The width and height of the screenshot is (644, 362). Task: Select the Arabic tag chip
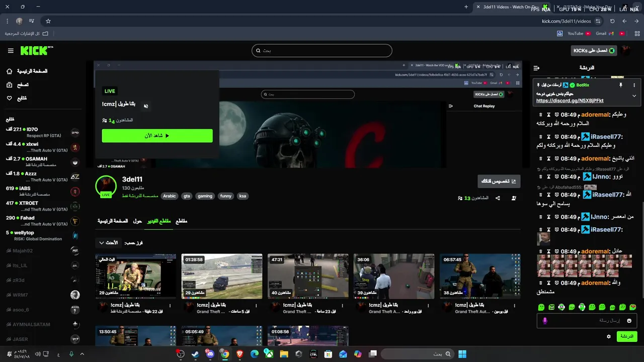click(170, 196)
